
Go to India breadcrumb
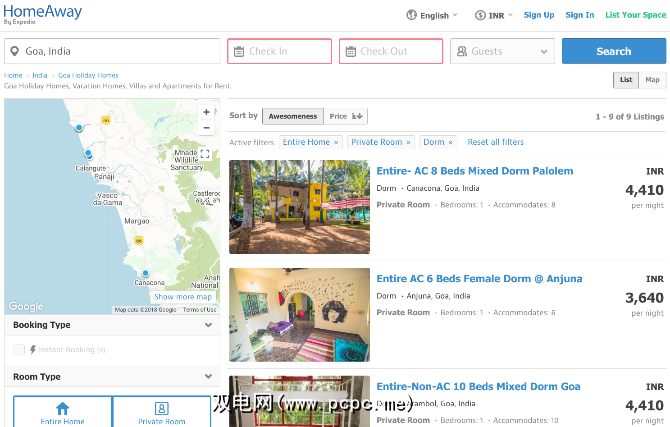(x=40, y=75)
